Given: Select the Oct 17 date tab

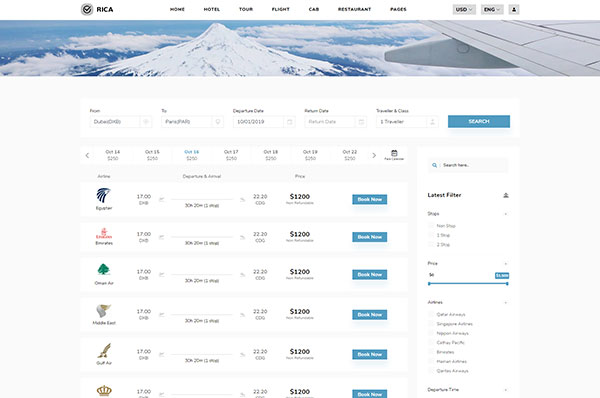Looking at the screenshot, I should 231,155.
